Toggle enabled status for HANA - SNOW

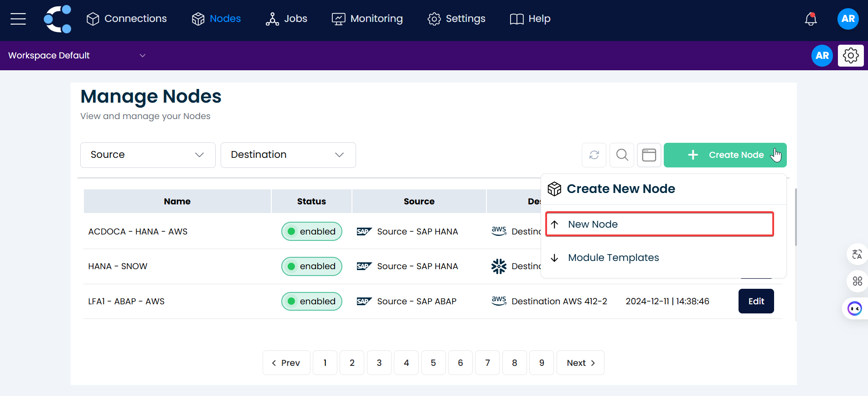coord(312,266)
